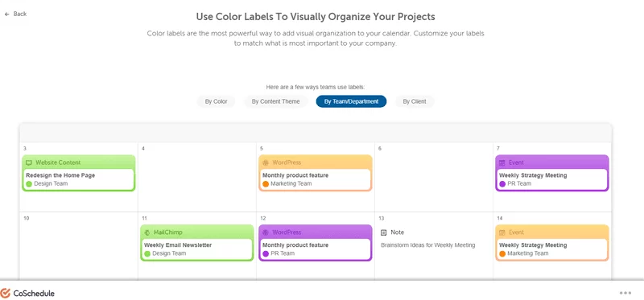The image size is (644, 300).
Task: Open the three-dots more menu
Action: coord(625,293)
